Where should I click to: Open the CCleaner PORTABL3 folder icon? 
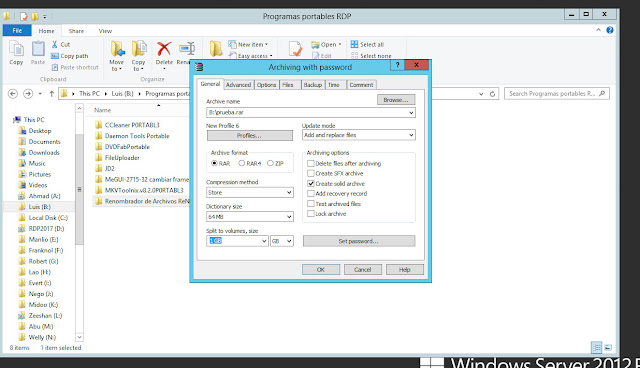point(98,125)
